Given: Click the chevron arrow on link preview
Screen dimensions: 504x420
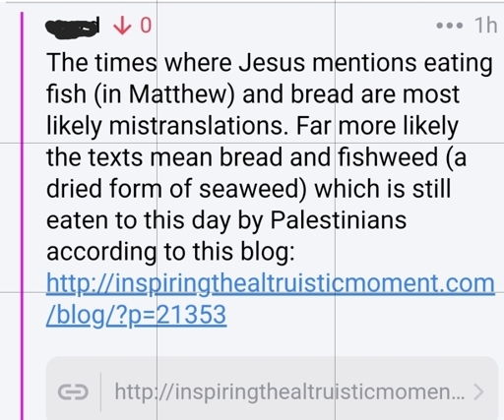Looking at the screenshot, I should (479, 391).
